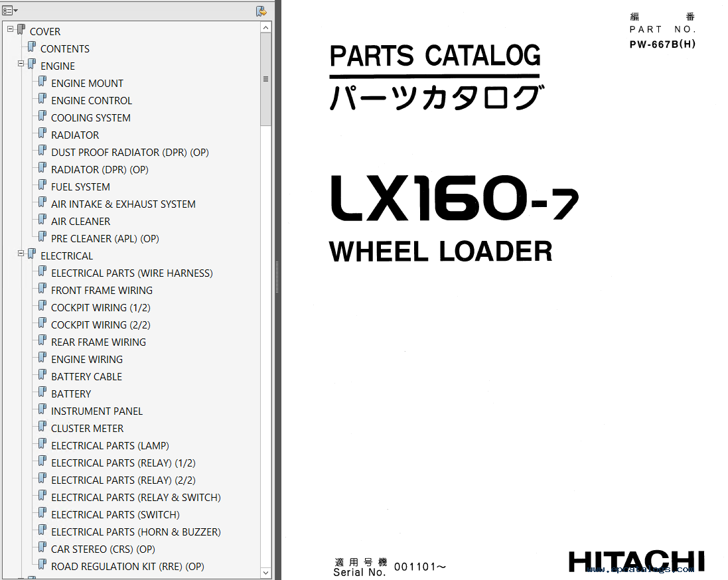Image resolution: width=728 pixels, height=580 pixels.
Task: Select the RADIATOR (DPR) (OP) bookmark
Action: pos(100,169)
